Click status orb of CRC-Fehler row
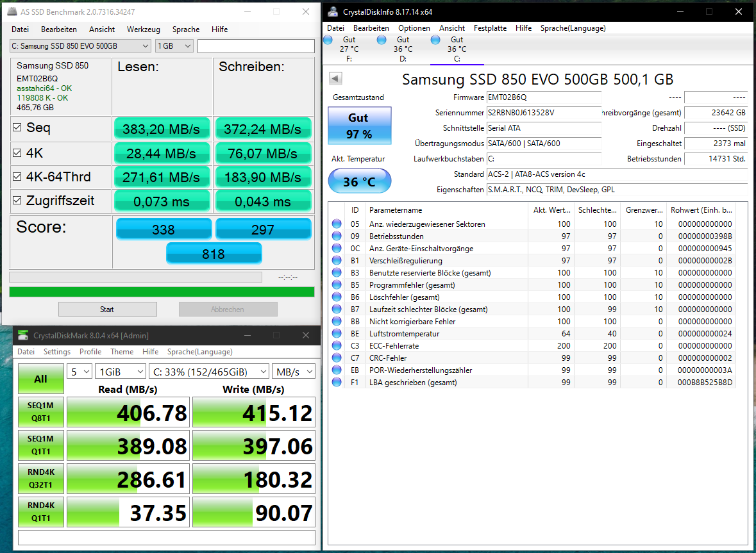 [337, 358]
